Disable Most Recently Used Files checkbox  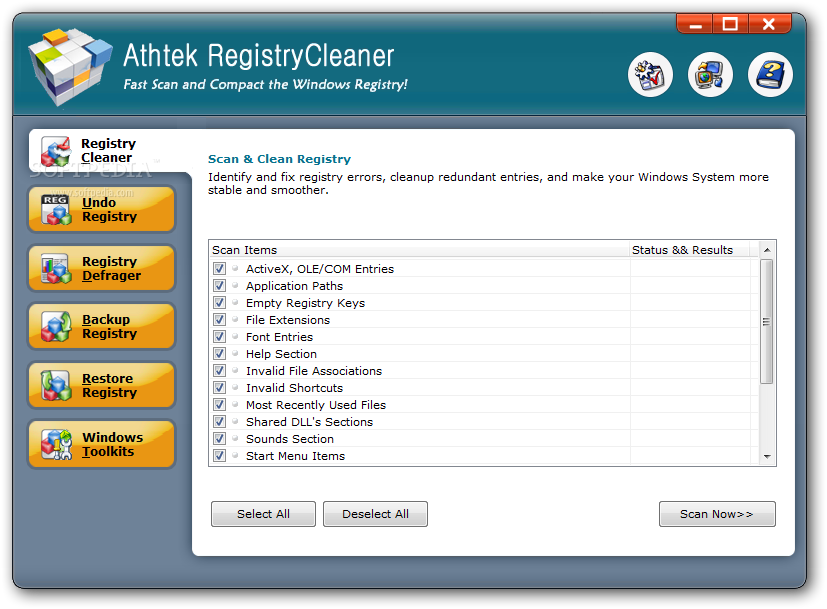(x=219, y=404)
